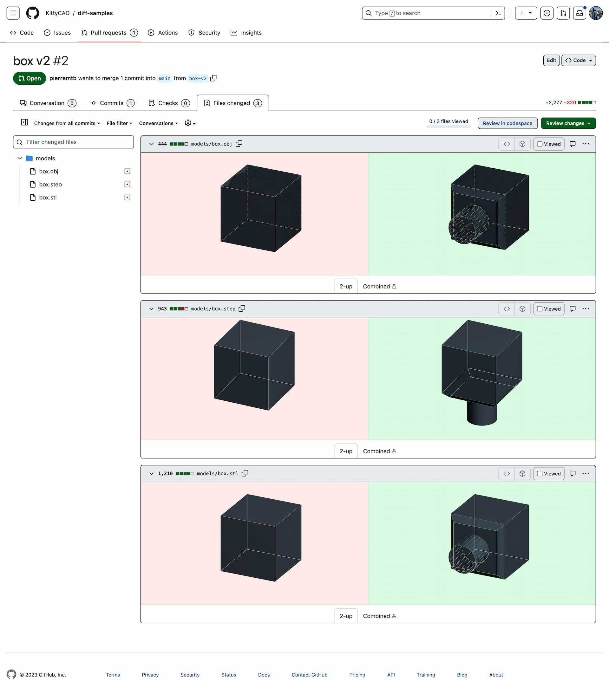Switch to the Conversation tab
The image size is (609, 700).
tap(46, 102)
